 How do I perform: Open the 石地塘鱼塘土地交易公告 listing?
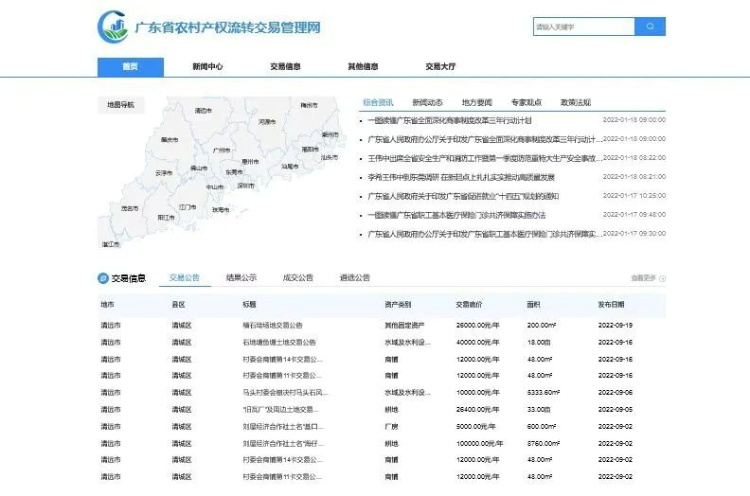pos(279,342)
